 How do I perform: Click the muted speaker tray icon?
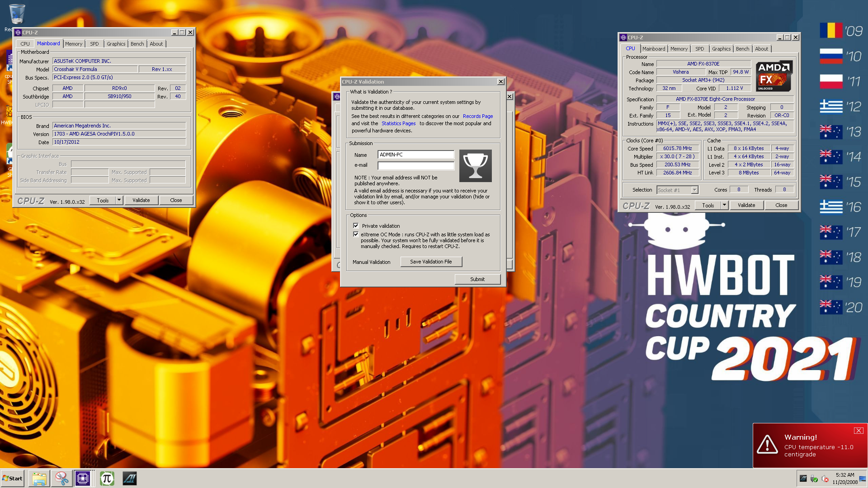coord(825,479)
